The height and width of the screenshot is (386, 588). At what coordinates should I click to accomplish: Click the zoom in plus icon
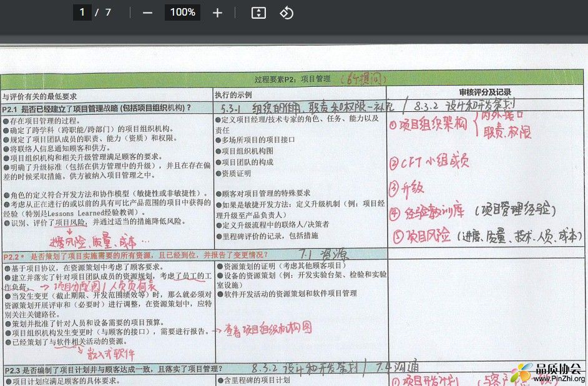point(217,12)
